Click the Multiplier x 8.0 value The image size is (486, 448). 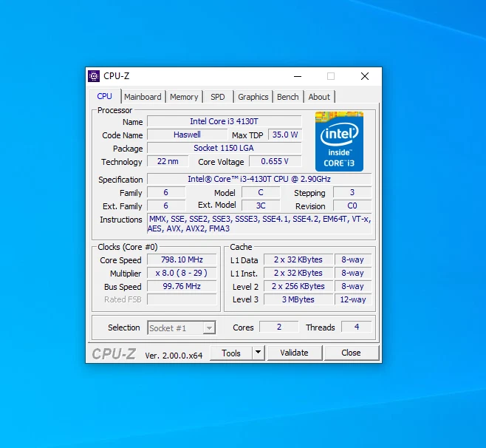tap(182, 273)
